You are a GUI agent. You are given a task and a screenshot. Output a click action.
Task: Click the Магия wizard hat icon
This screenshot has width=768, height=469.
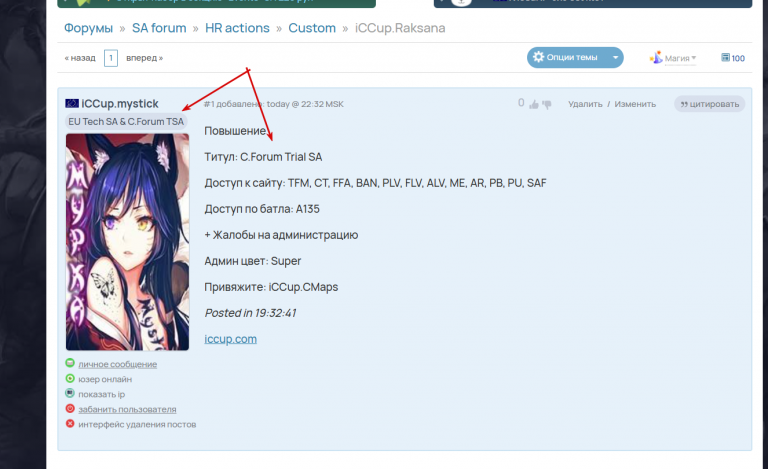click(x=656, y=57)
